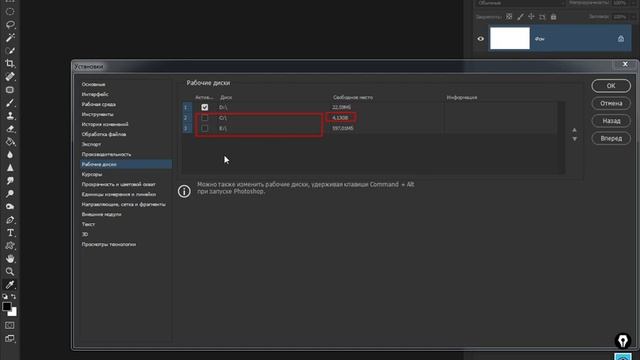The image size is (640, 360).
Task: Move selected disk down with arrow
Action: click(574, 139)
